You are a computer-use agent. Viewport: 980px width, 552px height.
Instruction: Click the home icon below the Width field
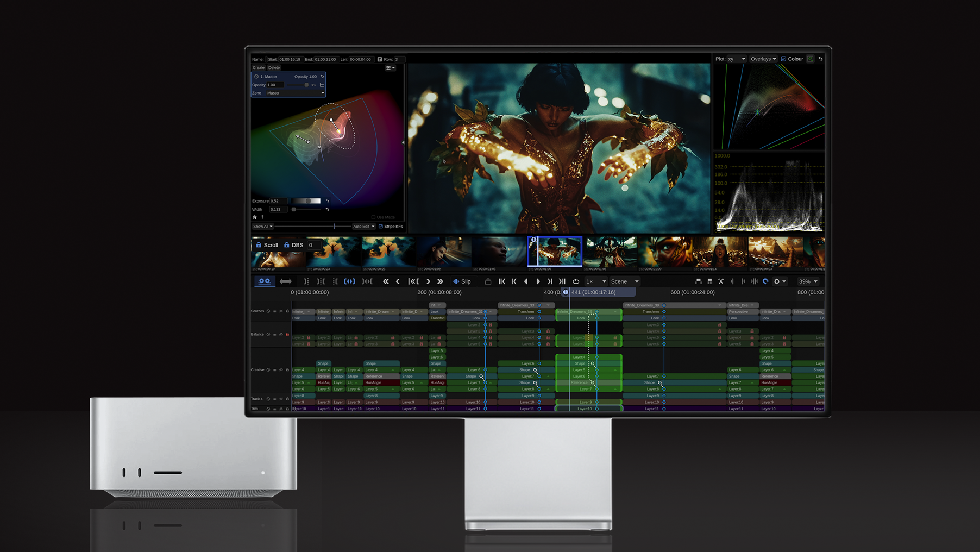[x=255, y=217]
